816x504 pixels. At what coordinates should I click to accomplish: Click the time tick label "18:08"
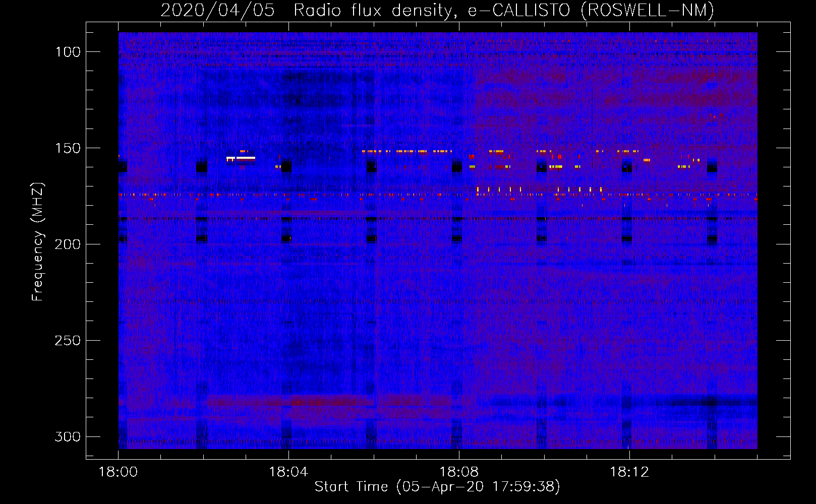[x=459, y=472]
